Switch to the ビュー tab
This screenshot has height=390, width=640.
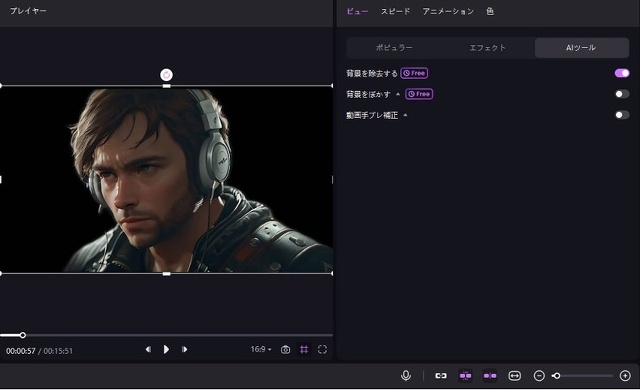(x=357, y=11)
